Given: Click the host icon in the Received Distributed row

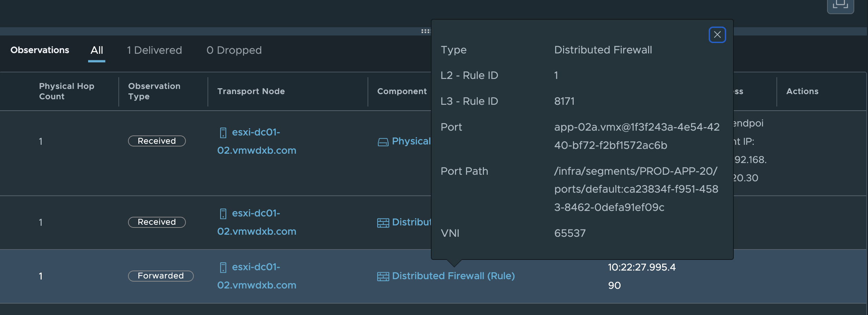Looking at the screenshot, I should click(223, 214).
